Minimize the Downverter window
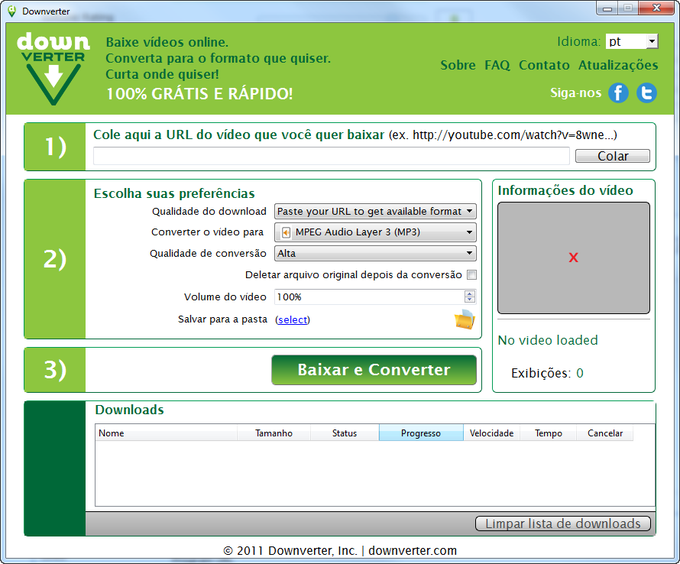 tap(607, 8)
